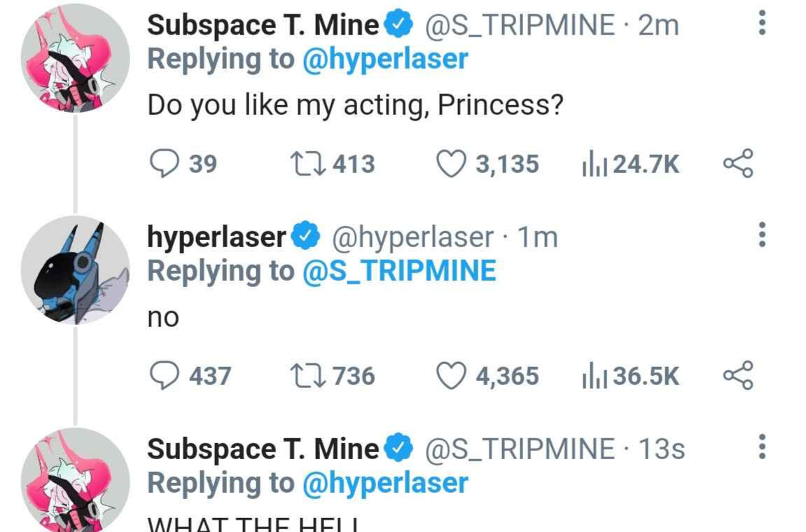Image resolution: width=806 pixels, height=532 pixels.
Task: Open hyperlaser's profile picture
Action: tap(75, 269)
